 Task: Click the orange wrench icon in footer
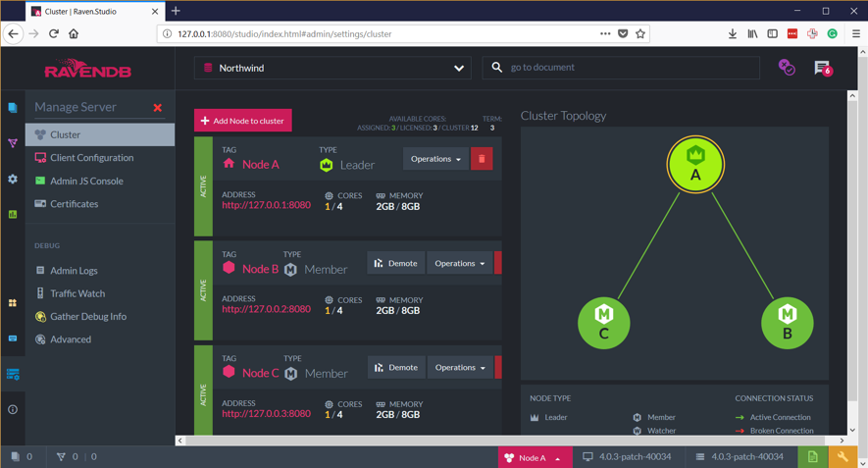coord(842,457)
